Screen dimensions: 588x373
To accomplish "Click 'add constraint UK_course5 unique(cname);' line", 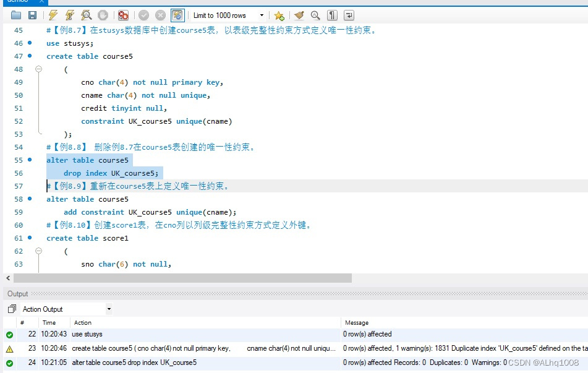I will (150, 212).
